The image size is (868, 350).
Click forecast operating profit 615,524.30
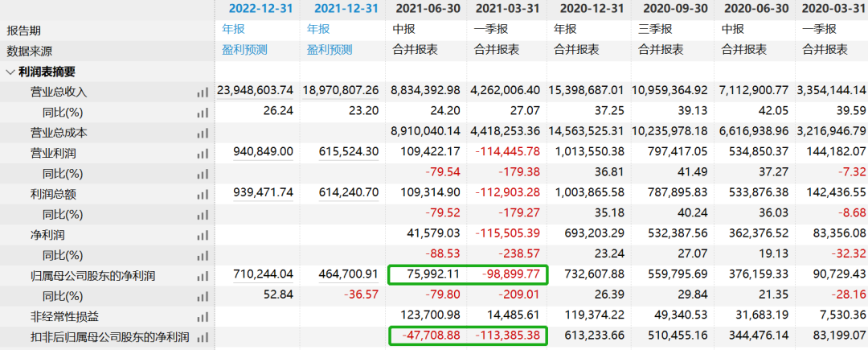point(348,154)
